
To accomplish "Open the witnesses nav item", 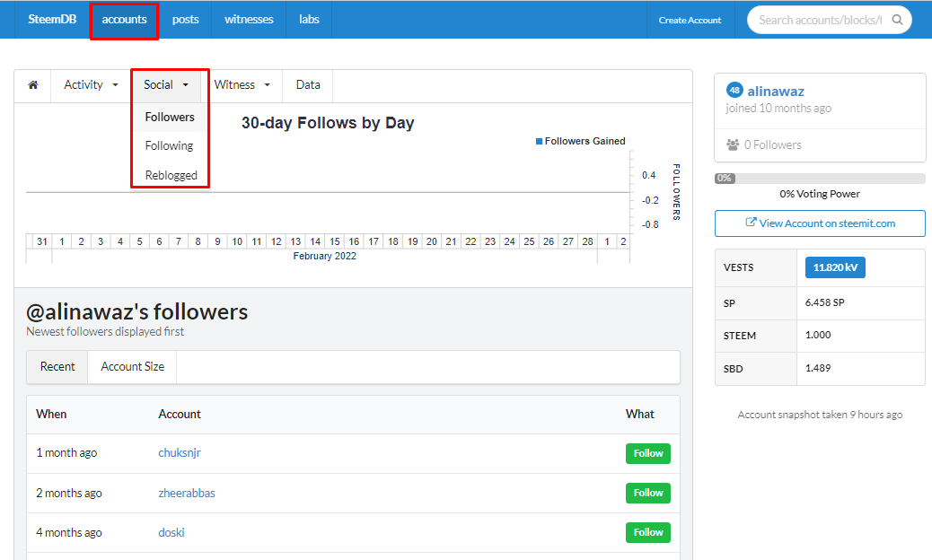I will pyautogui.click(x=249, y=20).
